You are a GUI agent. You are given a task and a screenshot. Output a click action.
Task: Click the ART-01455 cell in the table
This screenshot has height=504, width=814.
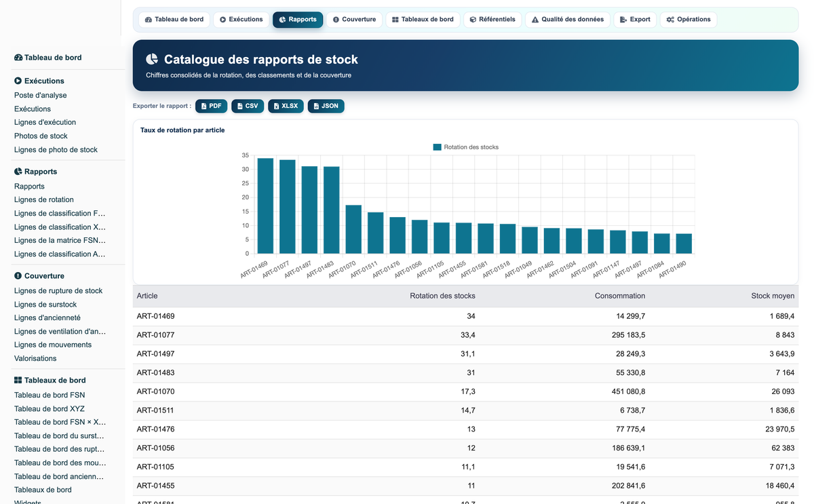pos(155,486)
